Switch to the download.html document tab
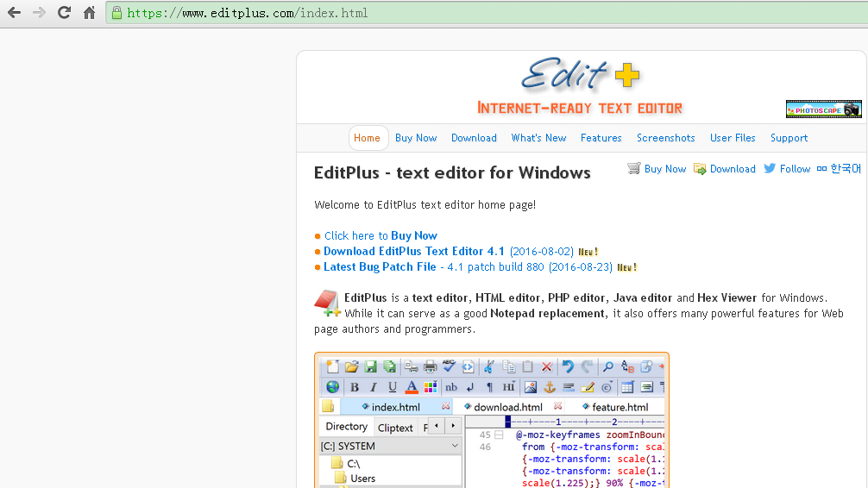The width and height of the screenshot is (868, 488). (508, 407)
